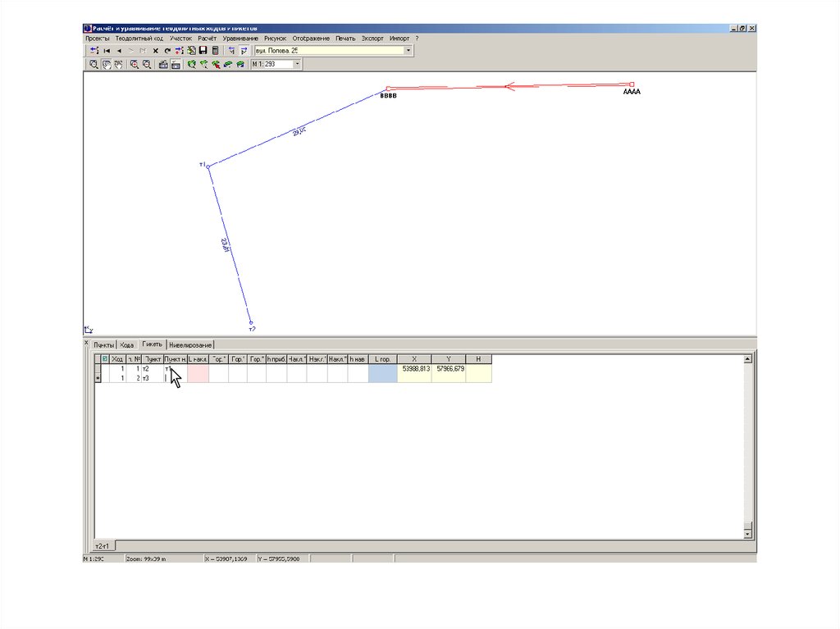Click the L гор. column header
This screenshot has height=629, width=840.
(382, 359)
